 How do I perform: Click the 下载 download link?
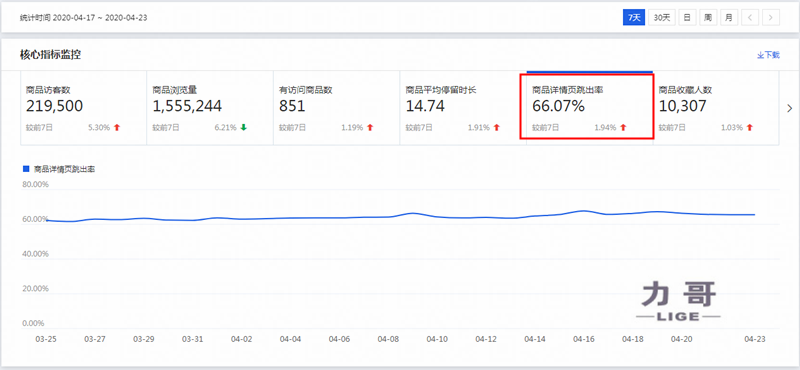click(768, 55)
